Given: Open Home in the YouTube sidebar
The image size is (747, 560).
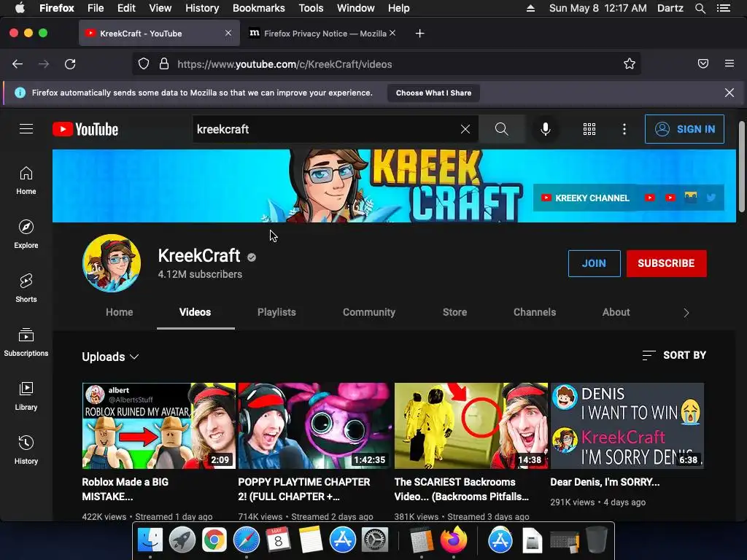Looking at the screenshot, I should coord(26,181).
